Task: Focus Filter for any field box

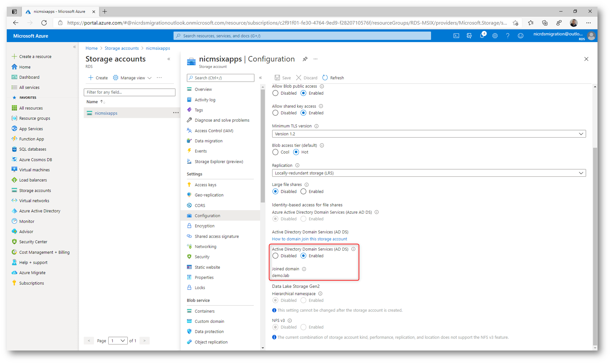Action: [x=130, y=92]
